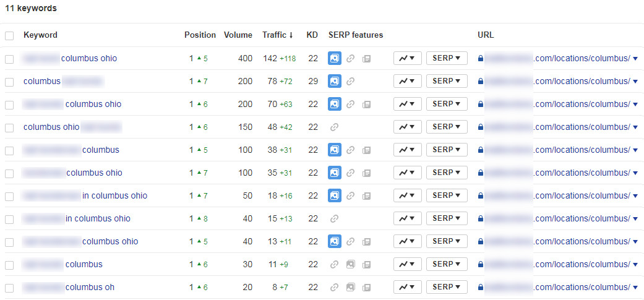Click the sitelinks chain icon in the traffic 15 row
This screenshot has width=644, height=300.
(335, 218)
